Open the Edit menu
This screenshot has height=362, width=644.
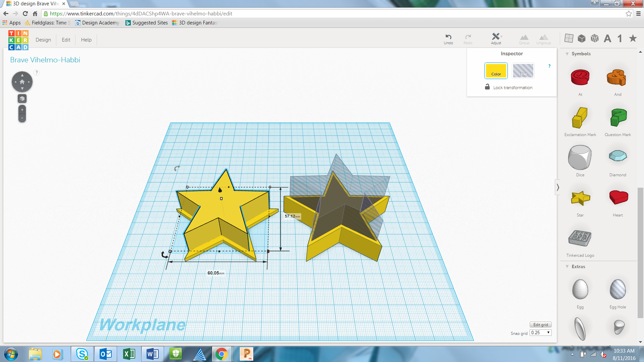tap(66, 40)
